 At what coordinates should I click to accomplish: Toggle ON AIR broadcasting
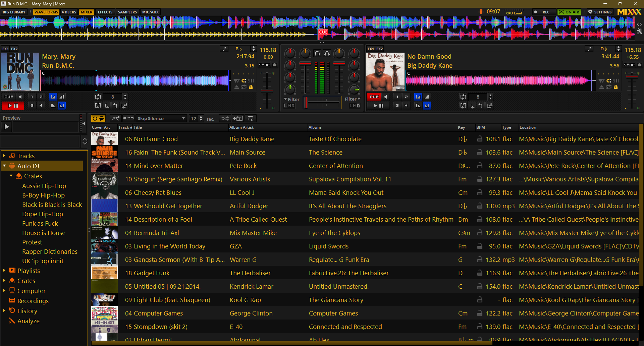[569, 12]
